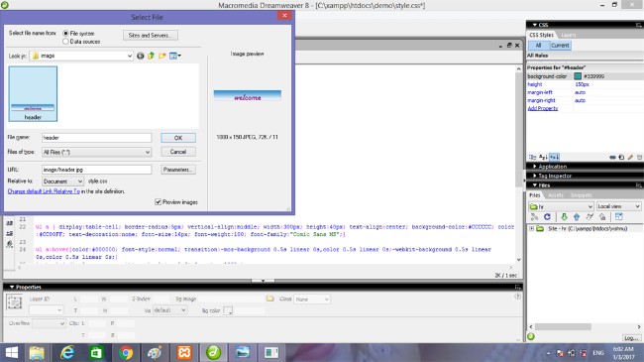Click the Add Property link
The width and height of the screenshot is (644, 362).
pyautogui.click(x=543, y=109)
